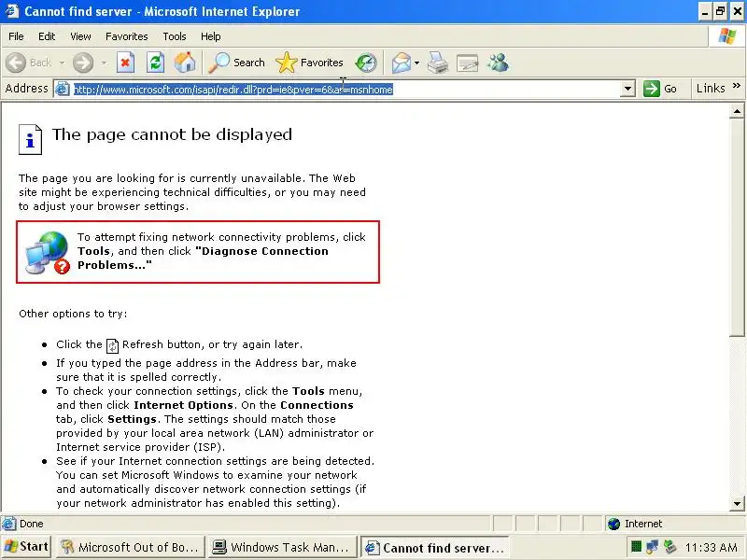Click the Go button
The image size is (747, 560).
(x=660, y=89)
